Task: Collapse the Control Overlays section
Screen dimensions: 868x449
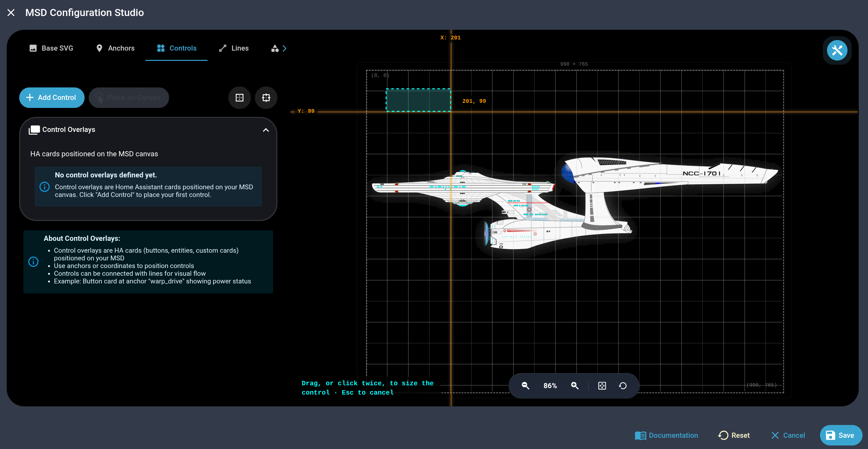Action: pos(266,130)
